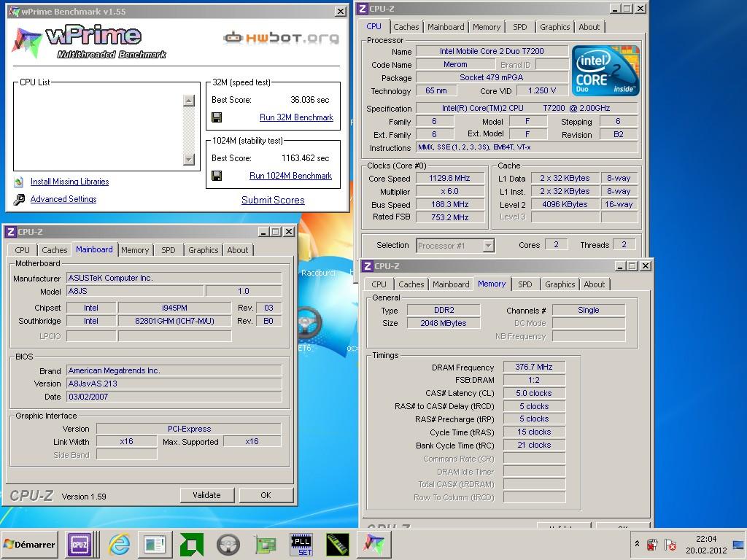Switch to Memory tab in top CPU-Z window
Screen dimensions: 747x560
pos(487,27)
